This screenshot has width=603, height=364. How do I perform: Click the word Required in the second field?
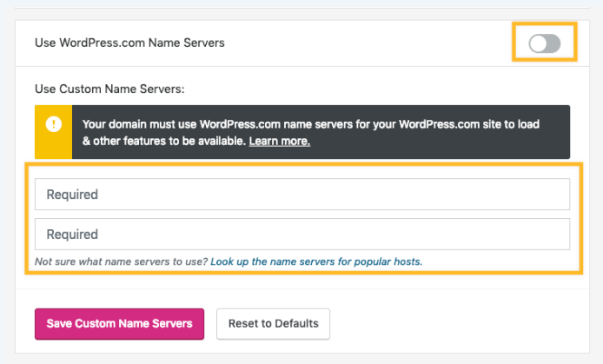coord(72,234)
